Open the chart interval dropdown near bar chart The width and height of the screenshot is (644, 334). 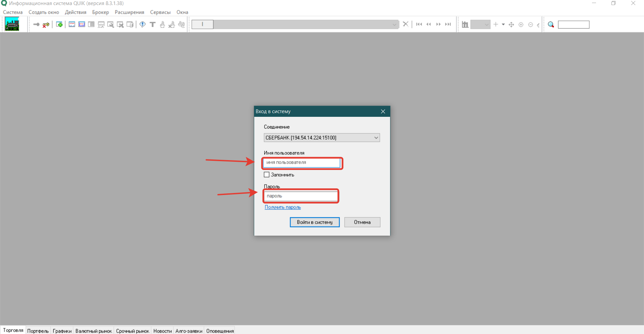pyautogui.click(x=480, y=25)
